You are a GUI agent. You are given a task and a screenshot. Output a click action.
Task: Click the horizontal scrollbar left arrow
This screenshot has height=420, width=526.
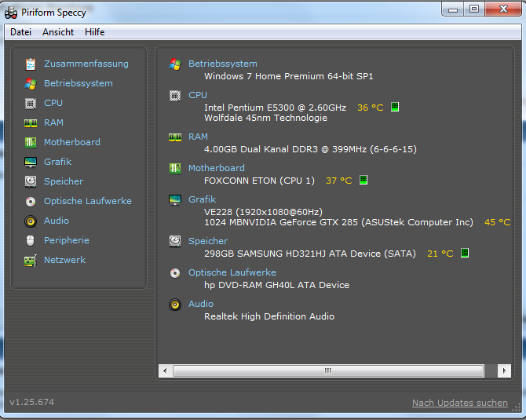click(165, 371)
